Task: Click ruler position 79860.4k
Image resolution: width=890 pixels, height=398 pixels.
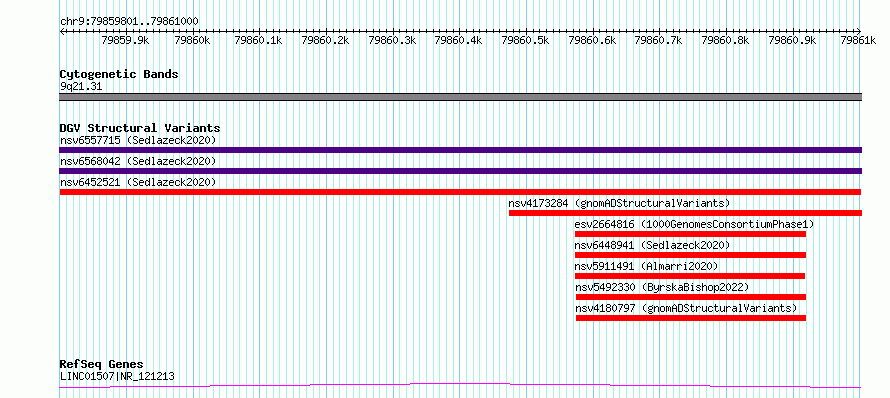Action: [459, 40]
